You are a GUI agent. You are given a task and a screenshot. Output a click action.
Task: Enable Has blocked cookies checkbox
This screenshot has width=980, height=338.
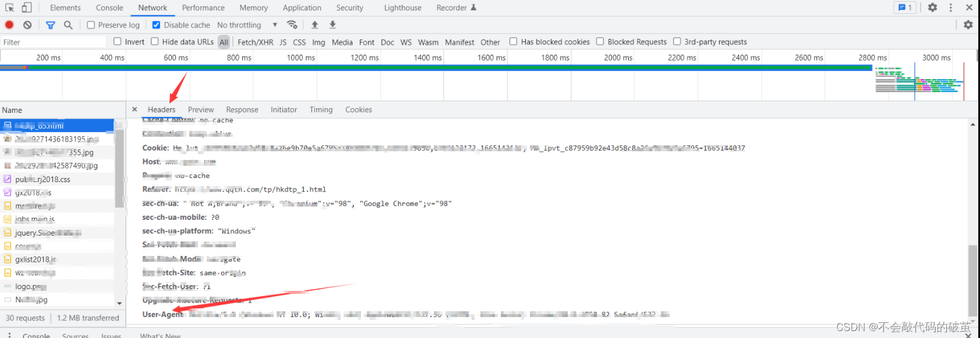click(513, 41)
